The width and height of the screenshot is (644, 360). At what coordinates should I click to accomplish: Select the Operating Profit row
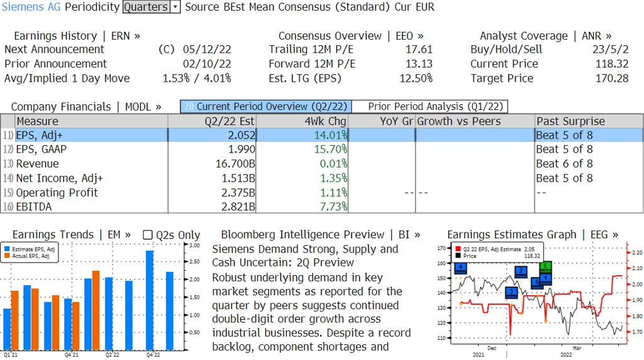322,192
